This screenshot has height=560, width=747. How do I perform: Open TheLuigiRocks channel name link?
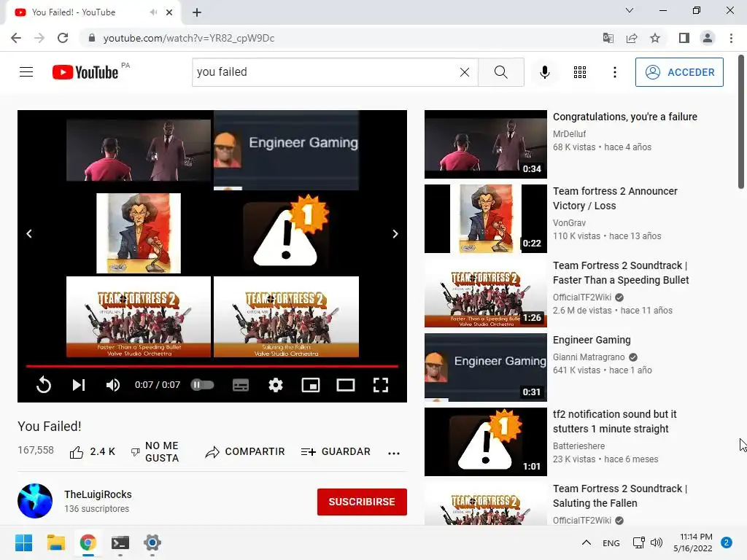pyautogui.click(x=98, y=494)
